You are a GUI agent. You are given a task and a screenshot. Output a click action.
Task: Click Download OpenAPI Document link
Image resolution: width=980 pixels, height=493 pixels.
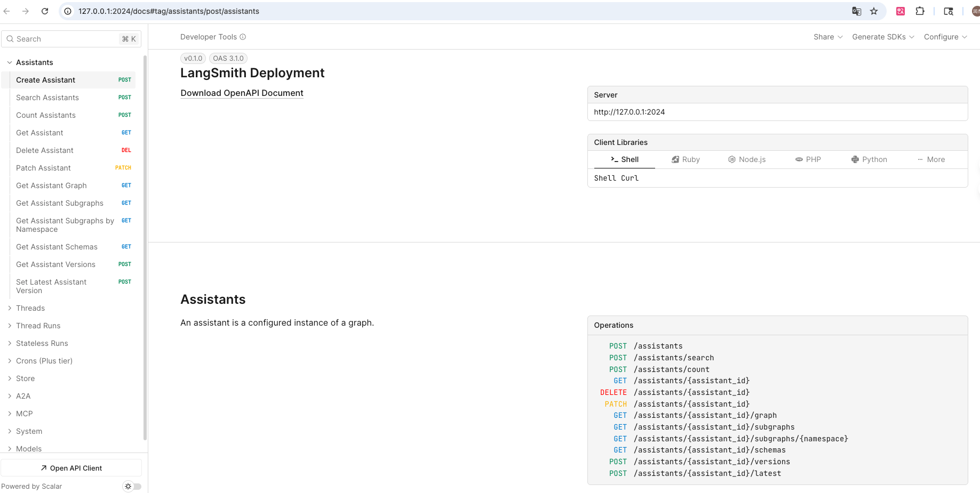[x=242, y=93]
